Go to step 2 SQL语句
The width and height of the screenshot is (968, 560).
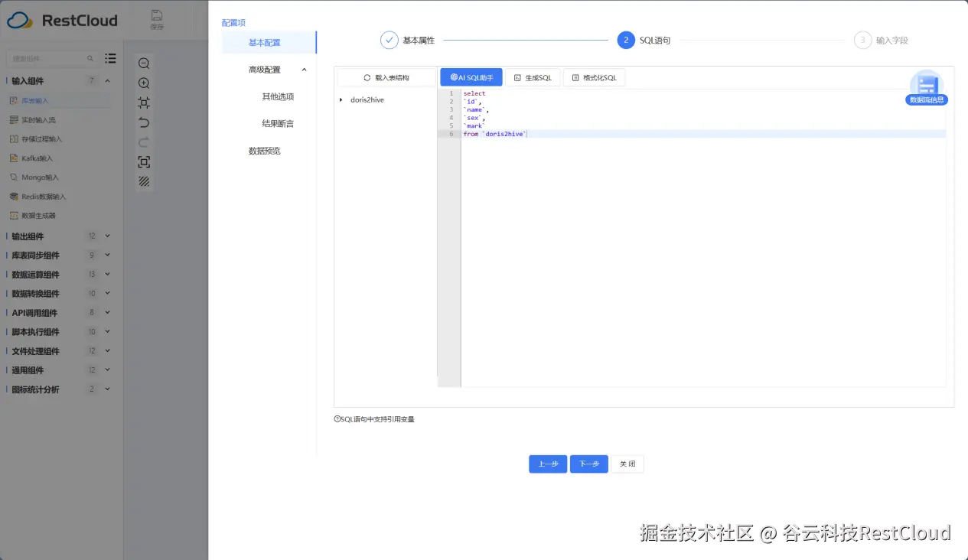(644, 41)
